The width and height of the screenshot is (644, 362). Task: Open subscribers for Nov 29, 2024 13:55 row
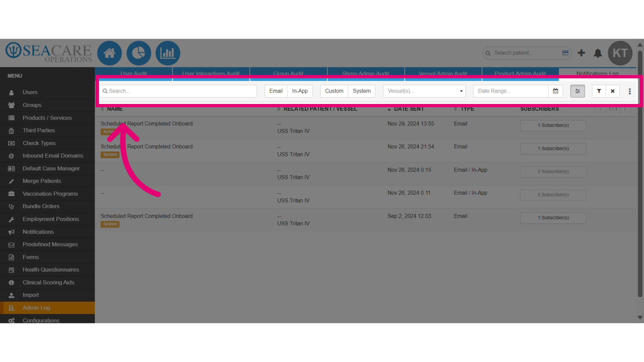pyautogui.click(x=553, y=125)
